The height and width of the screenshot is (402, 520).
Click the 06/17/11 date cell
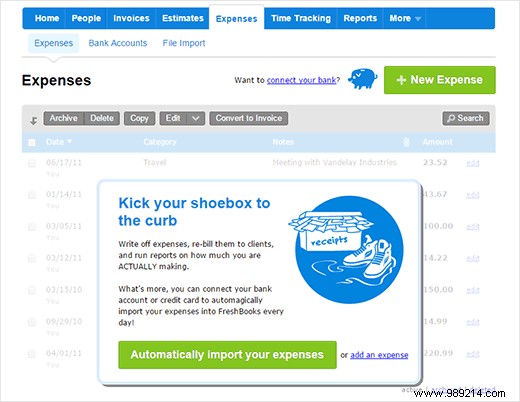(64, 163)
